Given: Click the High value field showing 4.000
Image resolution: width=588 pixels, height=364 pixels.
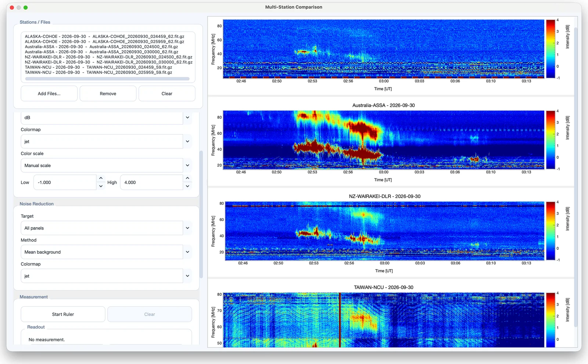Looking at the screenshot, I should coord(151,182).
